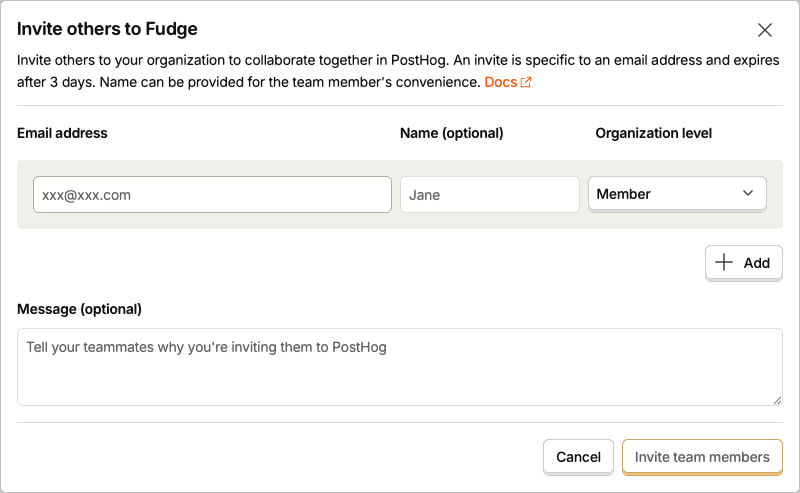This screenshot has width=800, height=493.
Task: Focus the teammates message text area
Action: tap(399, 367)
